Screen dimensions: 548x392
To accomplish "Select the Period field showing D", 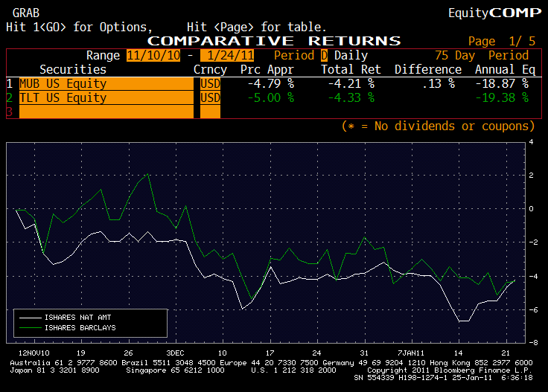I will pos(324,56).
